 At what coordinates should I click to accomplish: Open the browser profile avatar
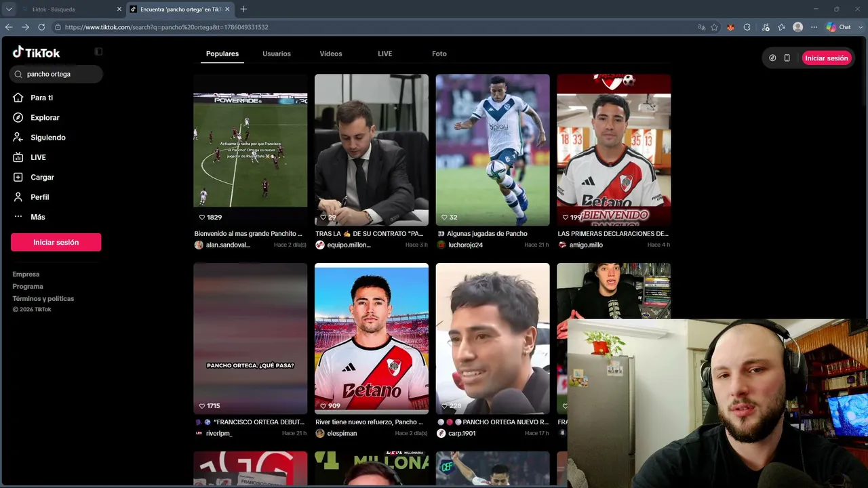[x=798, y=27]
